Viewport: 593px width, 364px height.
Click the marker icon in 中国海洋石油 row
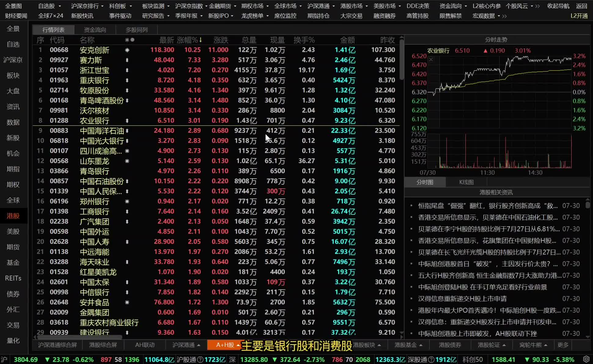click(x=127, y=130)
